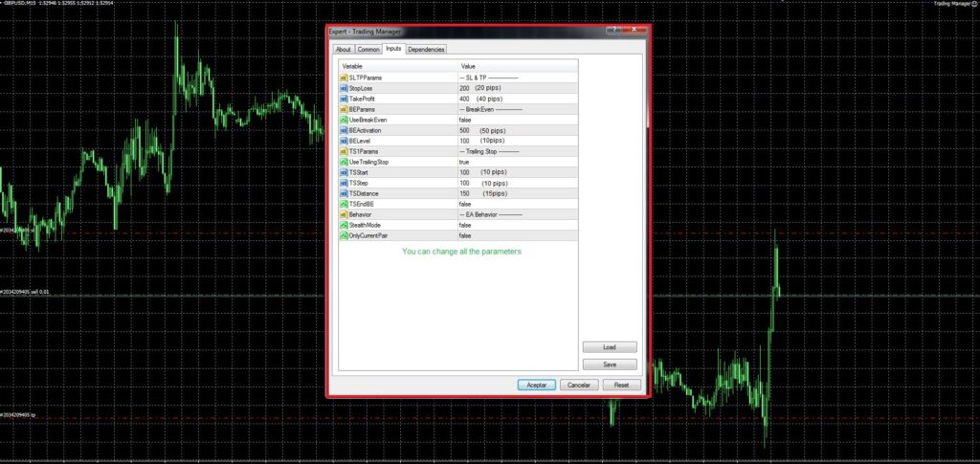The height and width of the screenshot is (464, 980).
Task: Close the Expert Trading Manager dialog
Action: [x=635, y=30]
